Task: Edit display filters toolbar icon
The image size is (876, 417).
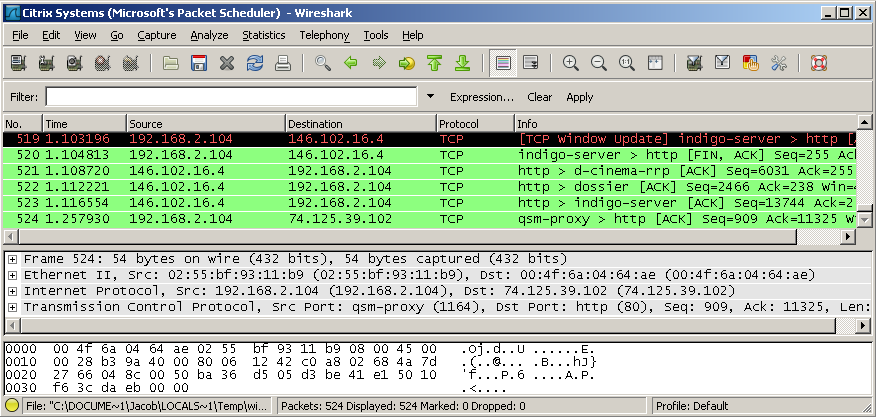Action: (723, 63)
